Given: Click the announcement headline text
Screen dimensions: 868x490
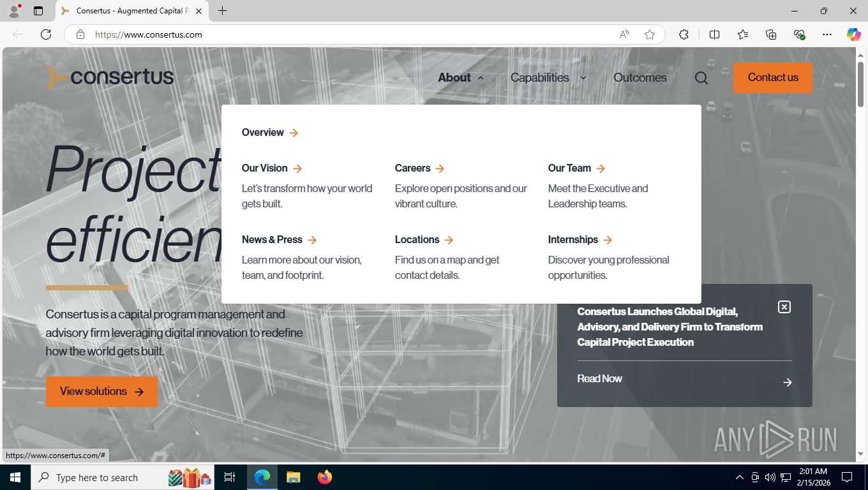Looking at the screenshot, I should 670,327.
